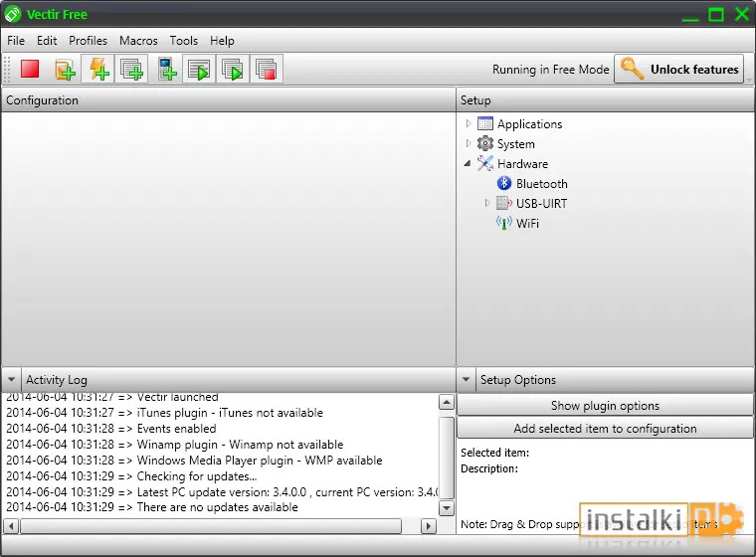Screen dimensions: 756x557
Task: Click the add mobile phone remote icon
Action: [x=166, y=69]
